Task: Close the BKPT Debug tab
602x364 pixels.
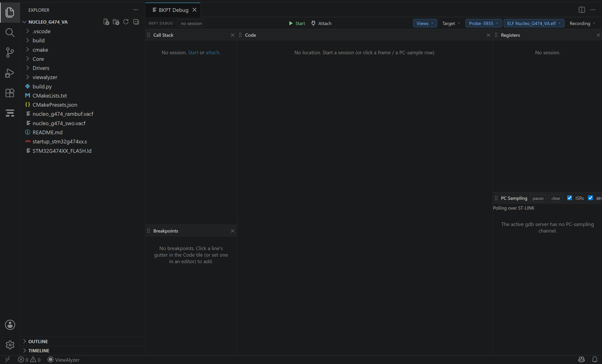Action: [195, 10]
